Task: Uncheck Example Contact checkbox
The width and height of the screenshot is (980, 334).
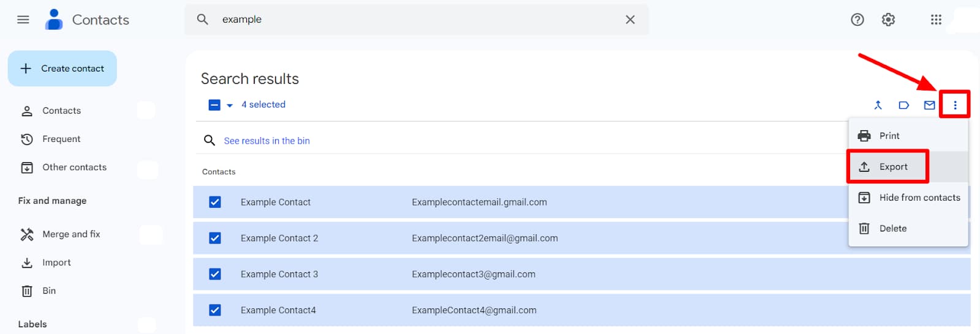Action: (x=215, y=202)
